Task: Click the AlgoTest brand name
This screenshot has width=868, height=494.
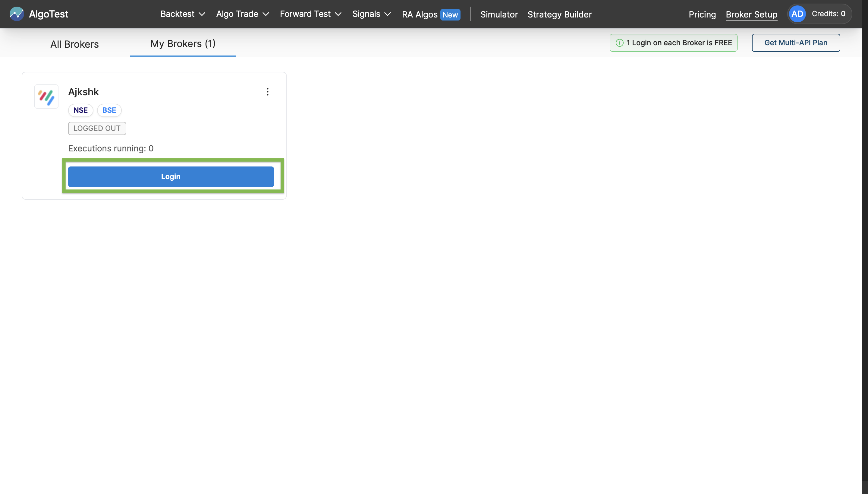Action: click(x=49, y=14)
